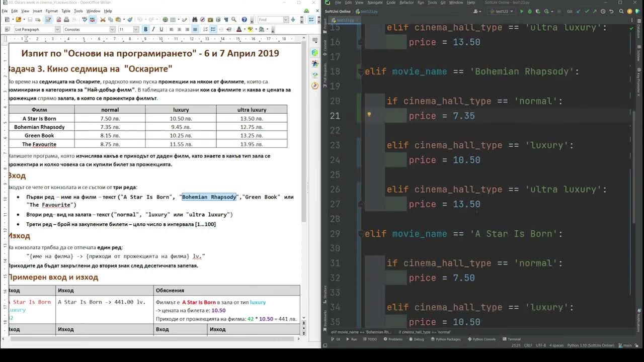Click highlighted 'Bohemian Rhapsody' text in document
Image resolution: width=644 pixels, height=362 pixels.
[x=209, y=197]
